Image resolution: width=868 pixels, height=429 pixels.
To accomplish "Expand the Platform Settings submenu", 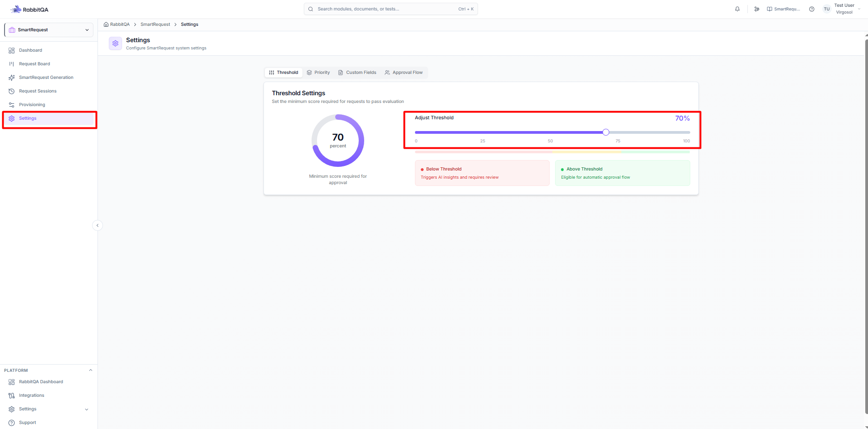I will pyautogui.click(x=87, y=409).
